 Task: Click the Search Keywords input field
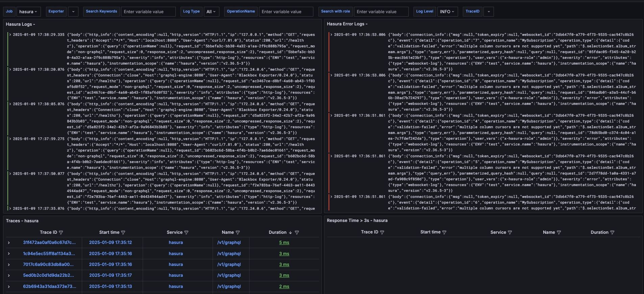click(x=148, y=12)
